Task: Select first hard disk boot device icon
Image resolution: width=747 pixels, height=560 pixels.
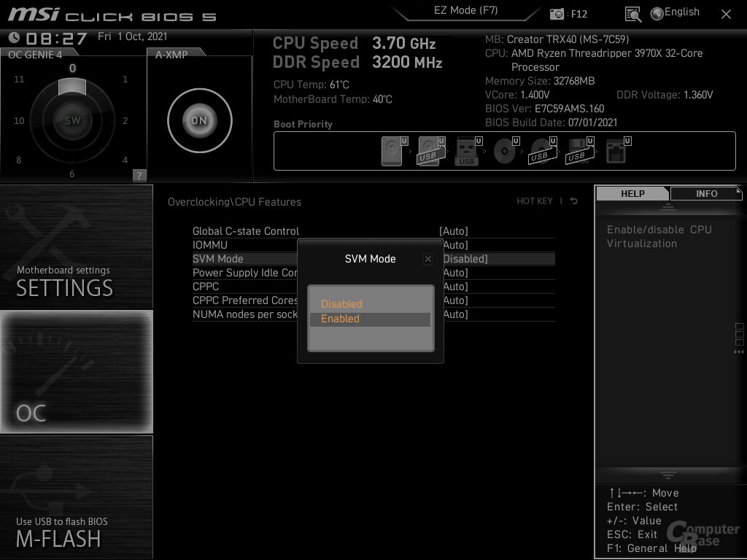Action: click(395, 151)
